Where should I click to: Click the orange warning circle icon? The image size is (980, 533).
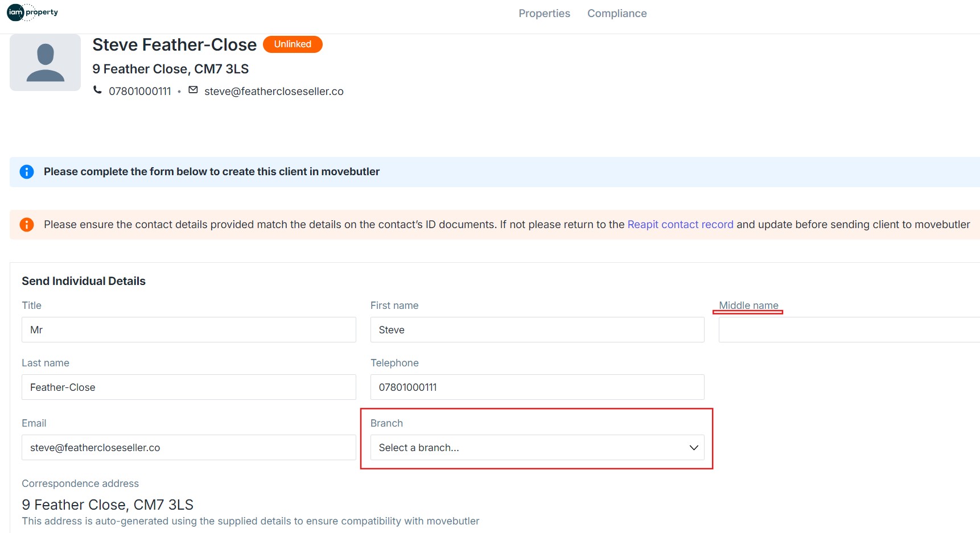(x=27, y=225)
